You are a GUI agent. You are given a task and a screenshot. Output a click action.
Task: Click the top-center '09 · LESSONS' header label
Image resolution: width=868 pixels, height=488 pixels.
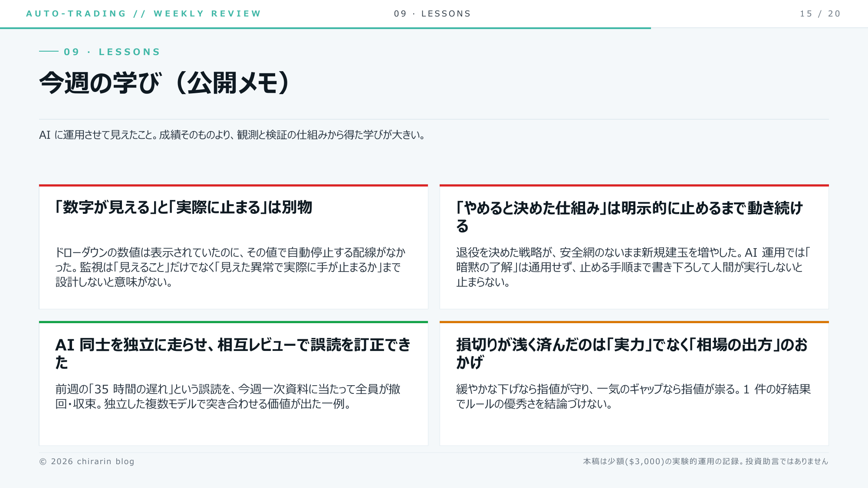[432, 13]
